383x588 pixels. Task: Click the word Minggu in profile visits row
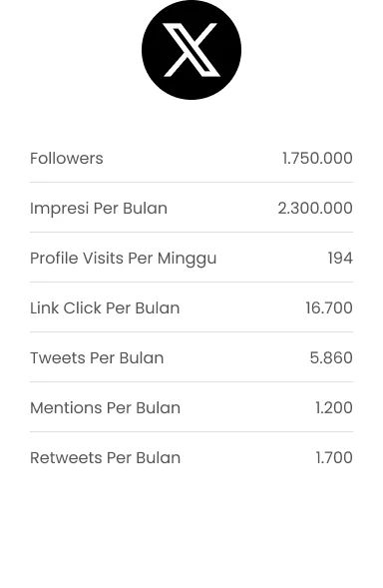coord(187,260)
